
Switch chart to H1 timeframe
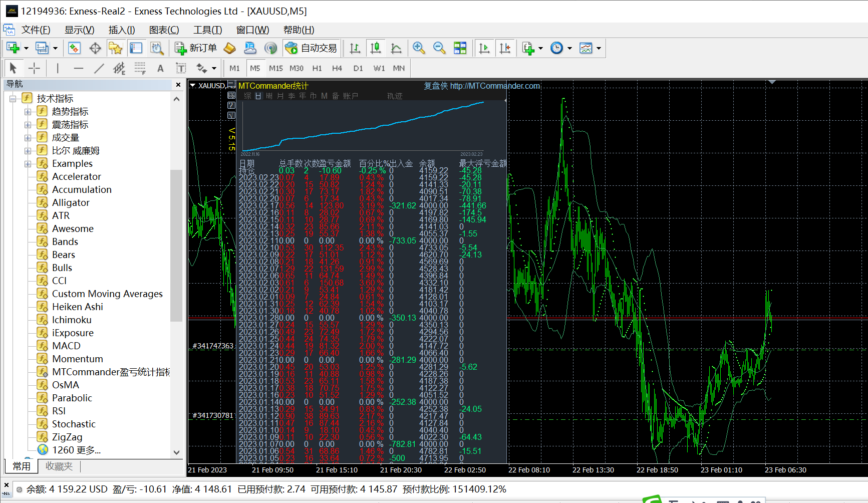(317, 68)
